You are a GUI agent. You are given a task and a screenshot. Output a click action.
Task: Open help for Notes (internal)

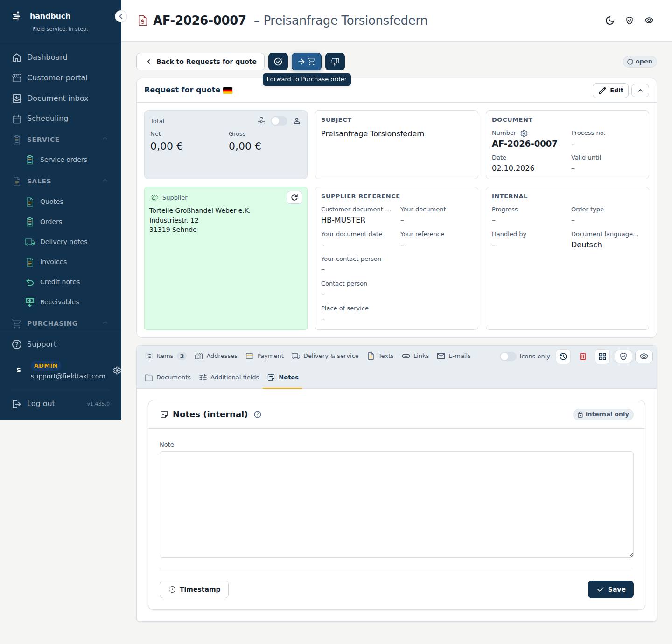(x=258, y=414)
